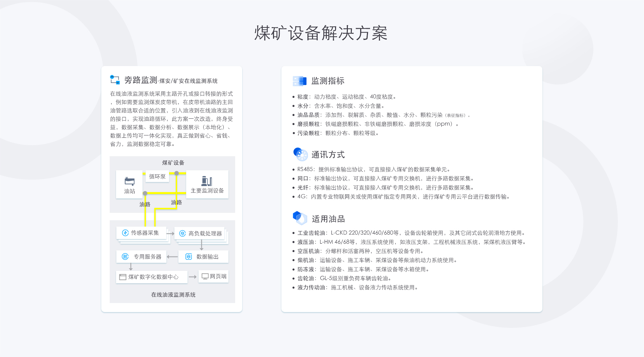
Task: Select the 循环泵 label box
Action: [x=157, y=177]
